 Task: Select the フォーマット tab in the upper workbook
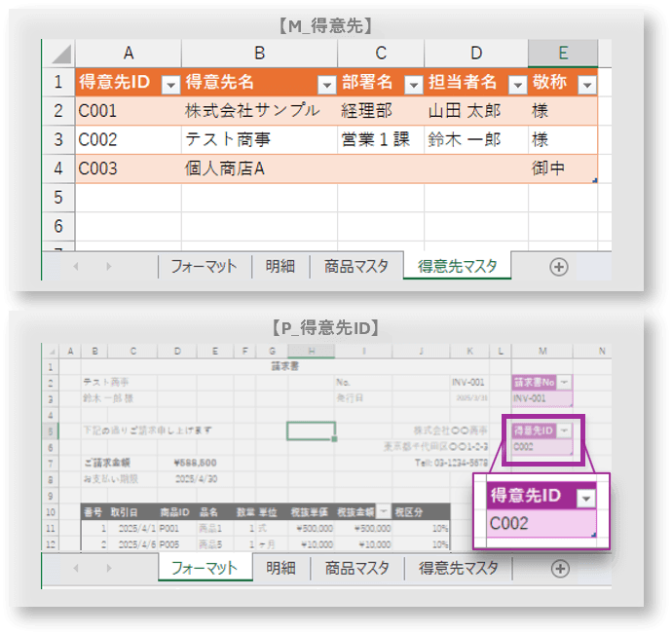pos(205,265)
